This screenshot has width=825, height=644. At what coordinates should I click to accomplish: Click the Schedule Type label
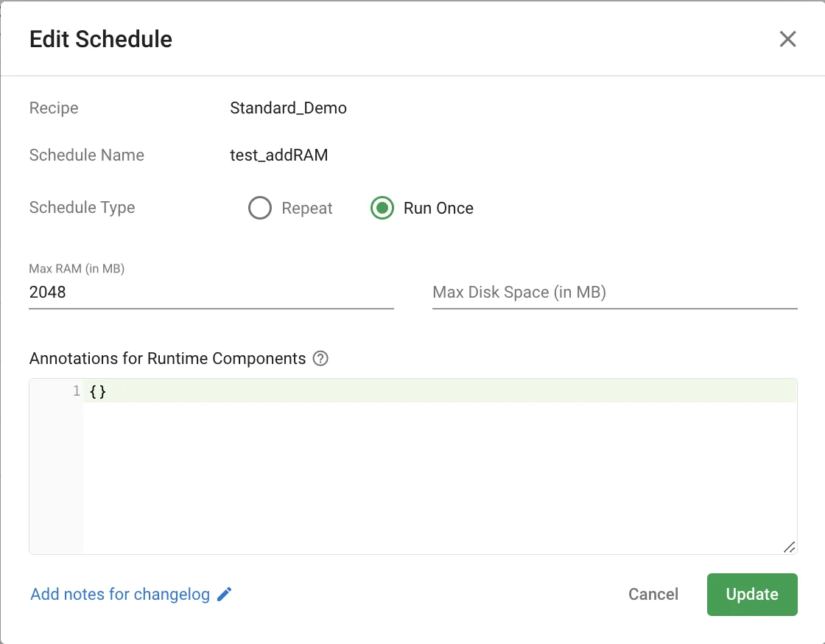point(82,208)
